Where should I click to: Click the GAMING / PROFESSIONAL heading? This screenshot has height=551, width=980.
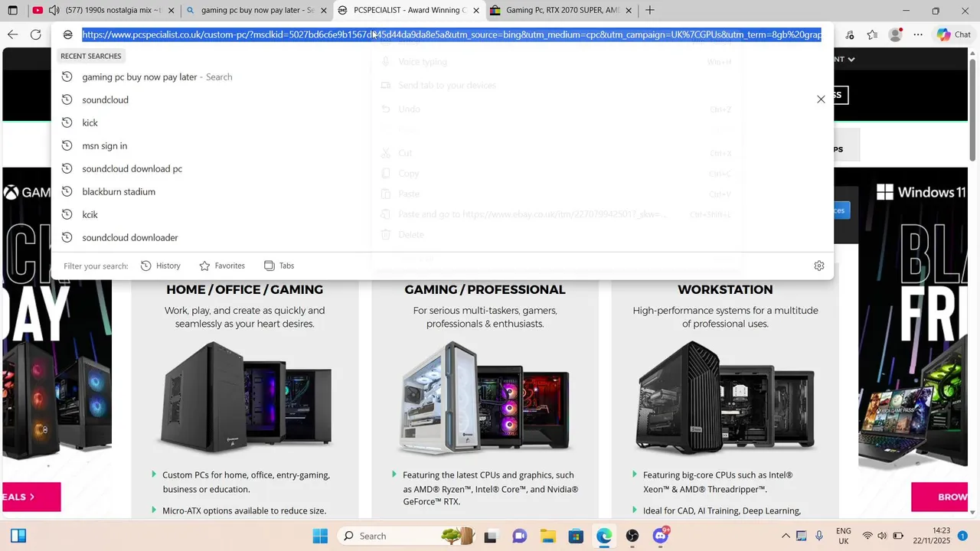click(485, 290)
